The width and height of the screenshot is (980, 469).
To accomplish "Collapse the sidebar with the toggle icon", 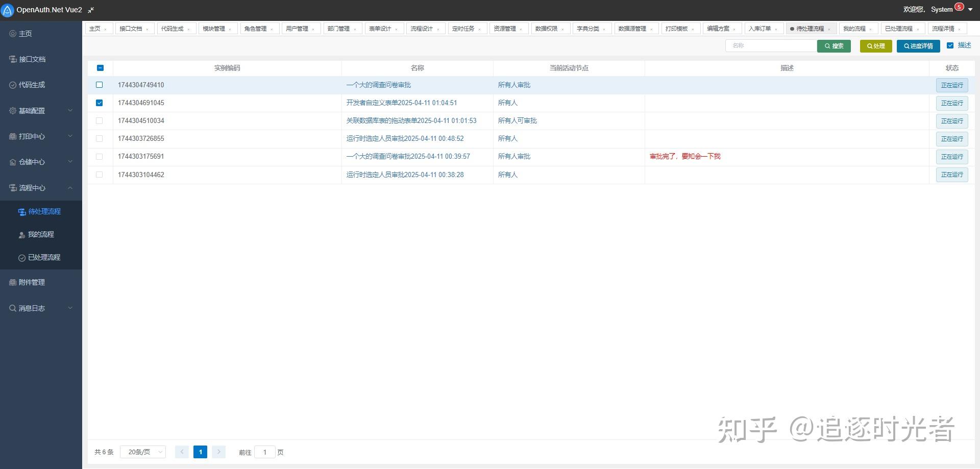I will tap(91, 10).
